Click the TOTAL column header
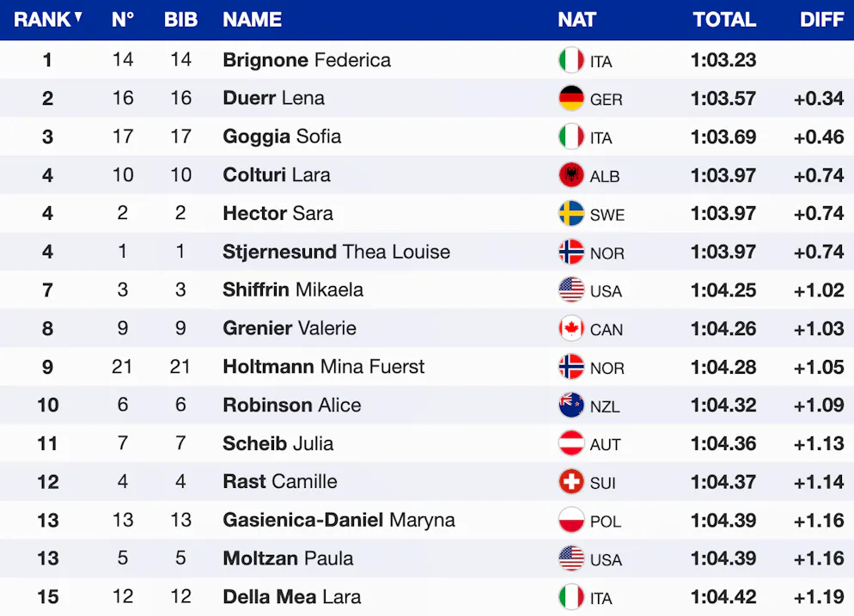 (724, 20)
